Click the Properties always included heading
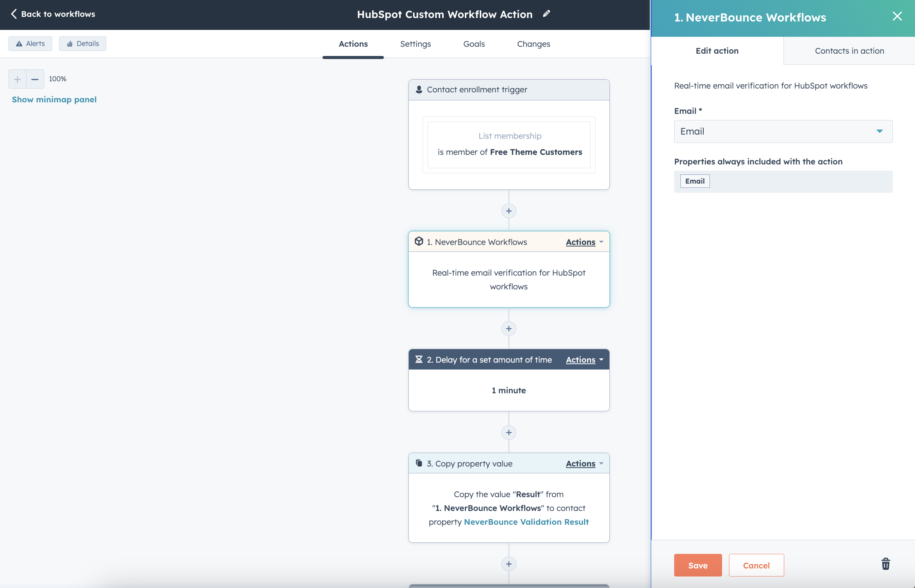The width and height of the screenshot is (915, 588). [758, 161]
